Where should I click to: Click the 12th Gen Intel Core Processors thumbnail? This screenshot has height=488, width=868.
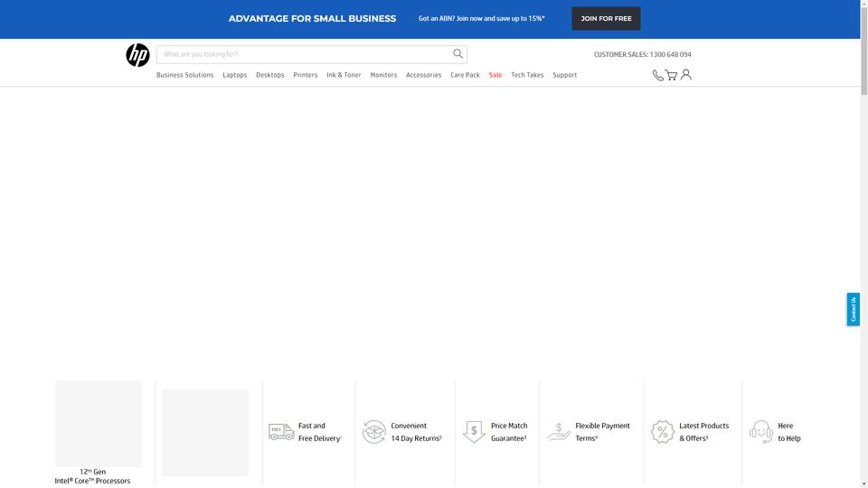point(98,424)
